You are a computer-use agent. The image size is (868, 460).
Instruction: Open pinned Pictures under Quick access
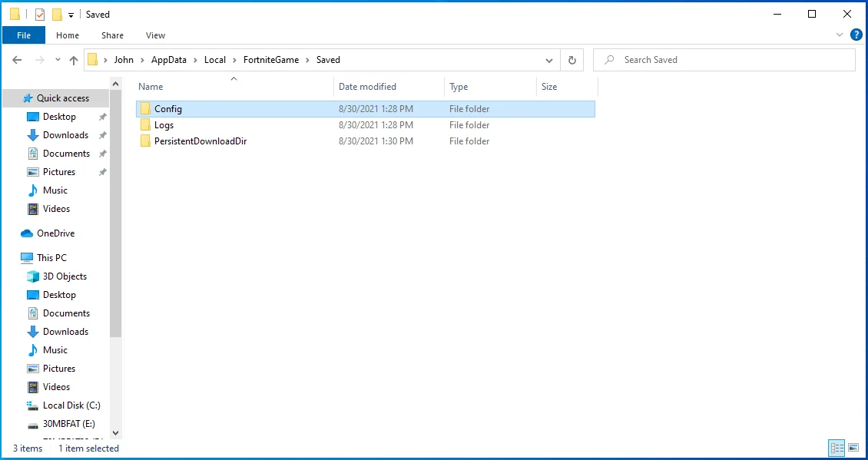click(x=58, y=171)
